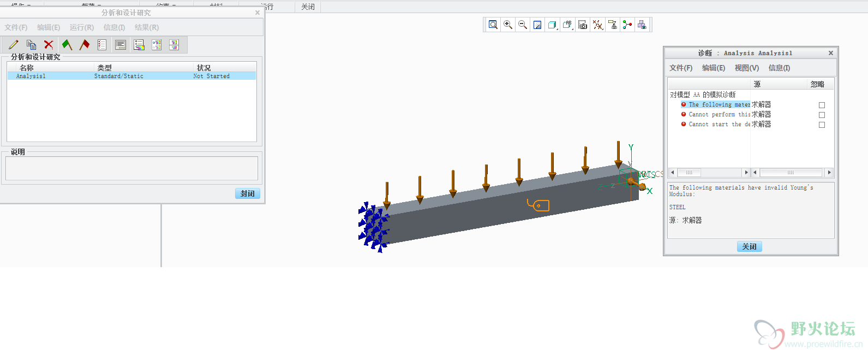Click the purple blocks visibility icon
This screenshot has width=868, height=354.
point(642,25)
